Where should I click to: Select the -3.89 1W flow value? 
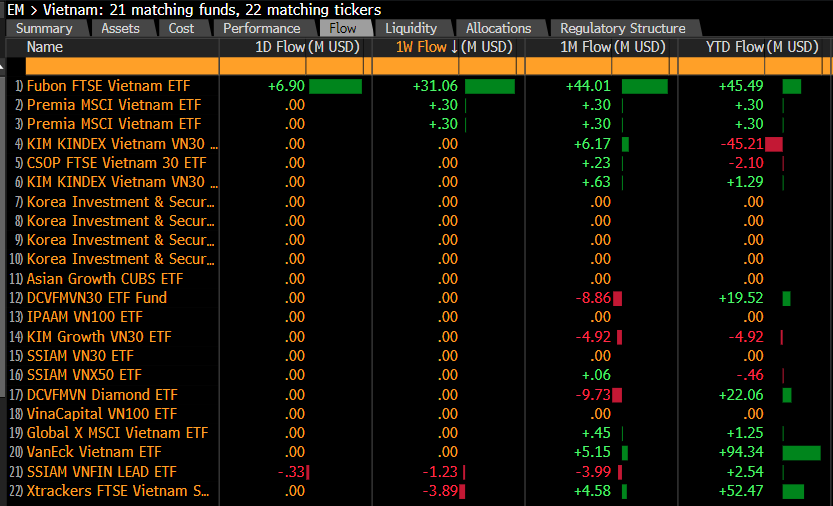(x=440, y=491)
